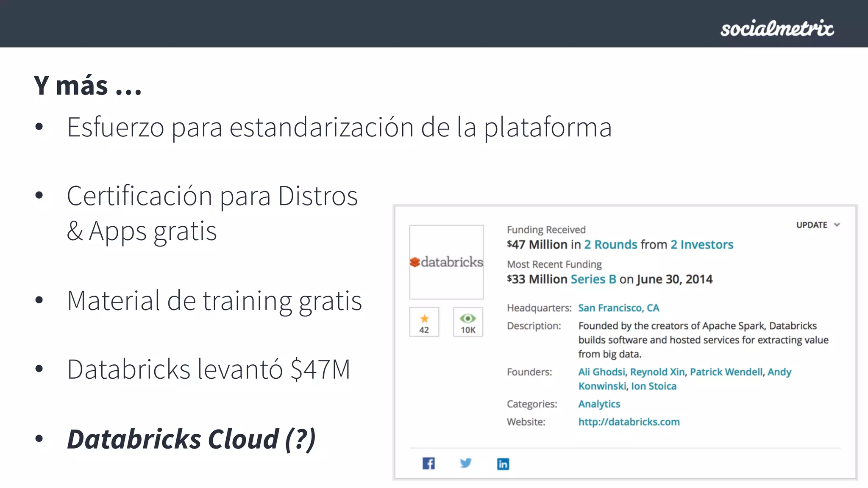The width and height of the screenshot is (868, 488).
Task: Click the Twitter bird icon
Action: (466, 463)
